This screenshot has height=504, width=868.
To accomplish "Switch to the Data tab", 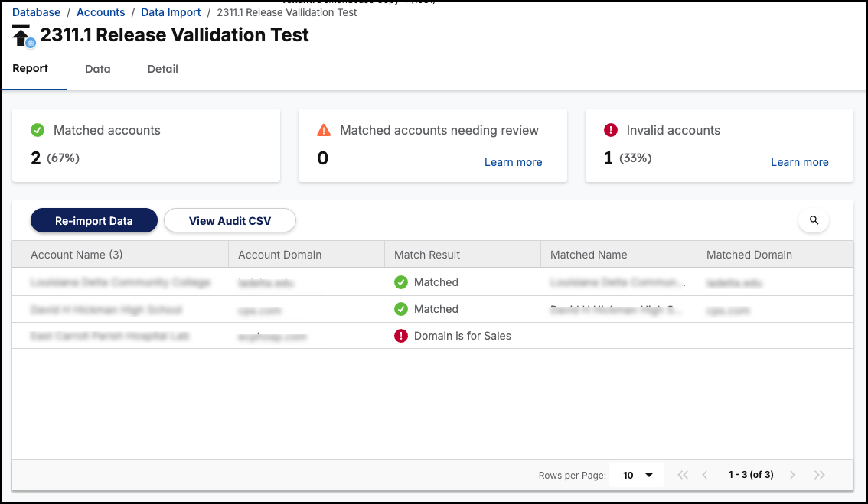I will point(98,69).
